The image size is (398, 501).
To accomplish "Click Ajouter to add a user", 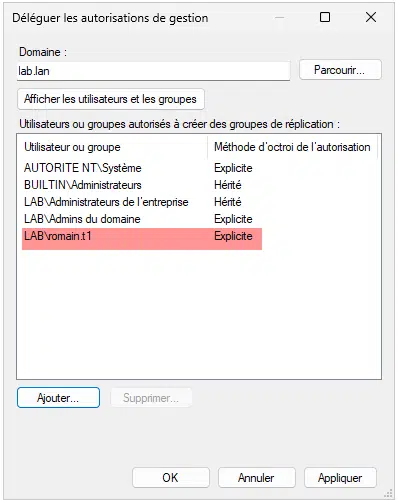I will (58, 397).
